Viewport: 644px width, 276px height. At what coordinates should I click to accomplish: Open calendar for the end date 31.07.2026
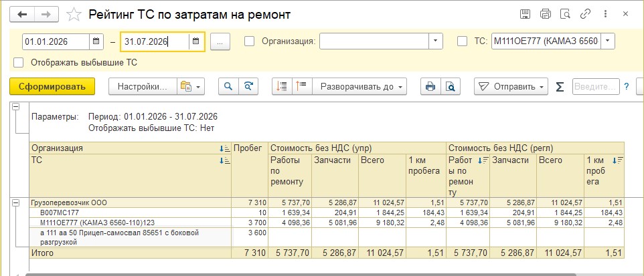point(196,41)
